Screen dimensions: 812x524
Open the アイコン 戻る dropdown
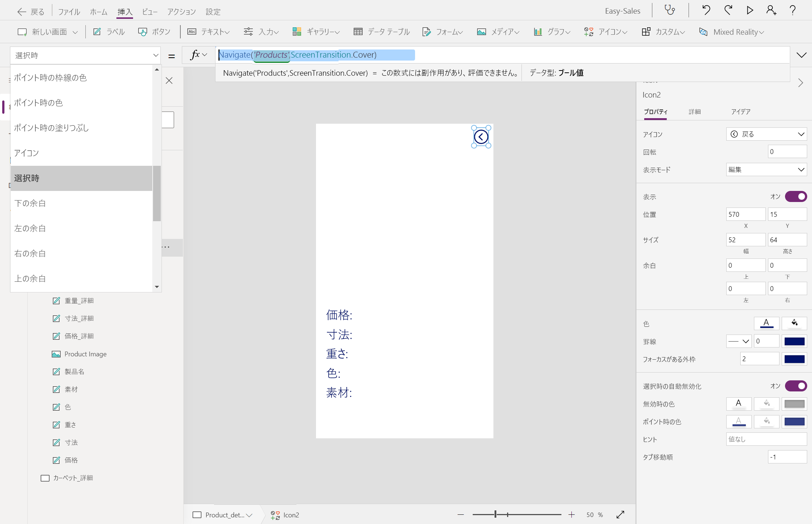pyautogui.click(x=766, y=134)
